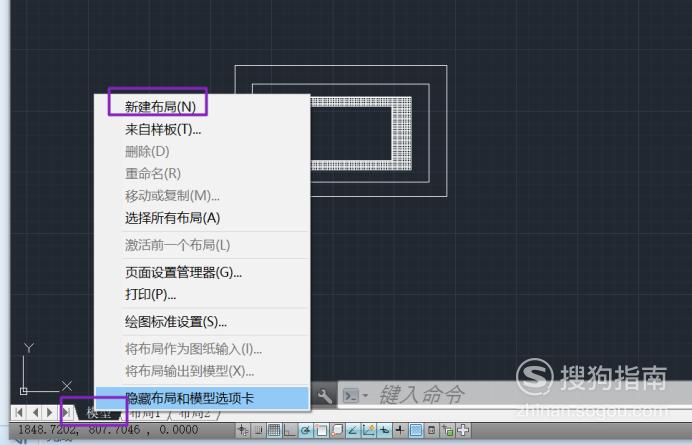Viewport: 692px width, 445px height.
Task: Open command line customize wrench icon
Action: click(324, 396)
